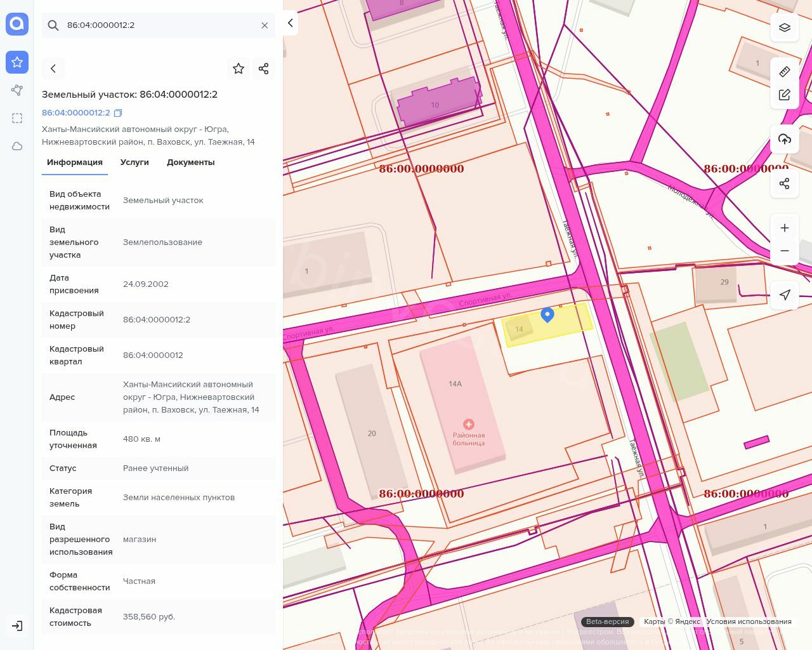Switch to the Услуги tab
812x650 pixels.
coord(134,162)
